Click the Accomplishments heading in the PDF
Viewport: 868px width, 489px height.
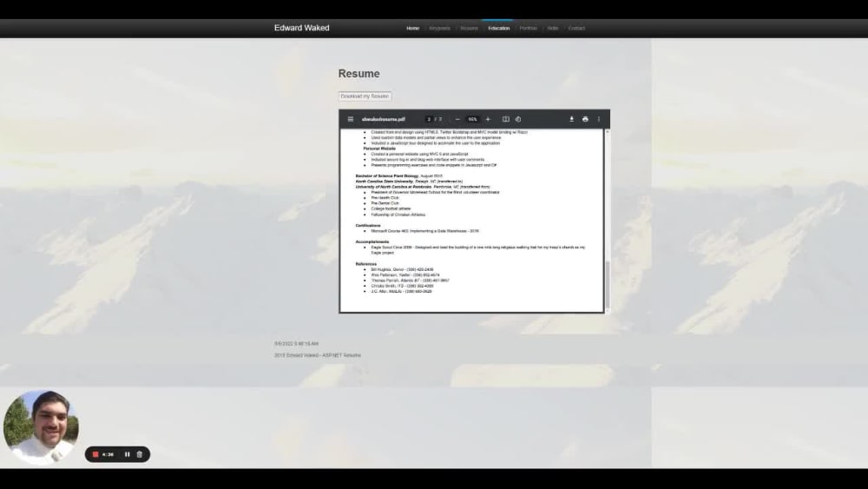tap(372, 241)
